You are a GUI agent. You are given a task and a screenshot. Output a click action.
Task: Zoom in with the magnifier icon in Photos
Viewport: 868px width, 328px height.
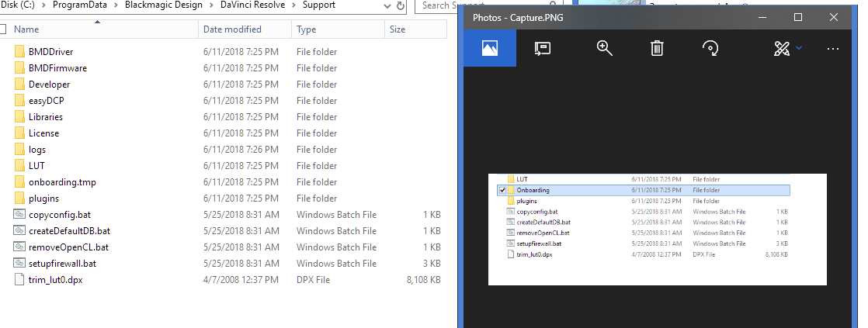pyautogui.click(x=604, y=48)
